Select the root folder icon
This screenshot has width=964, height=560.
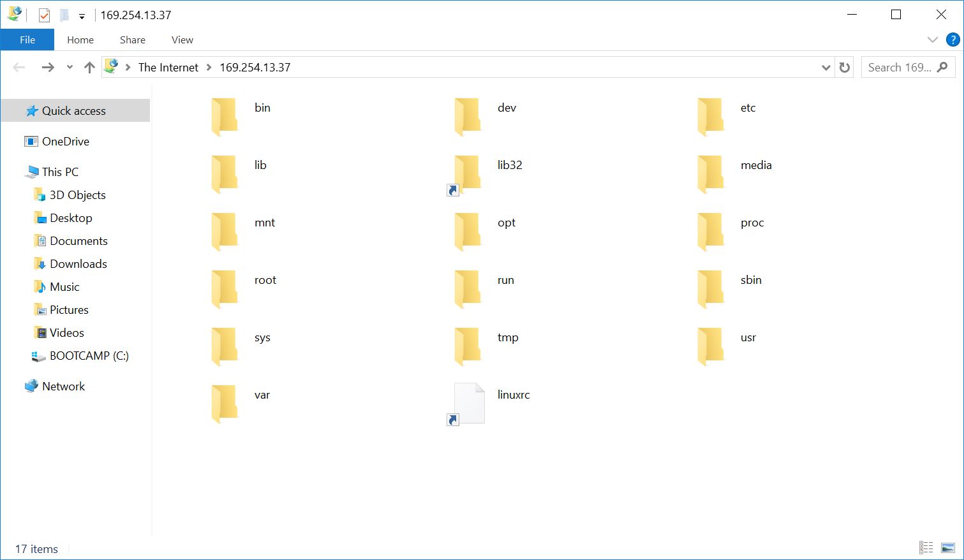pos(225,289)
